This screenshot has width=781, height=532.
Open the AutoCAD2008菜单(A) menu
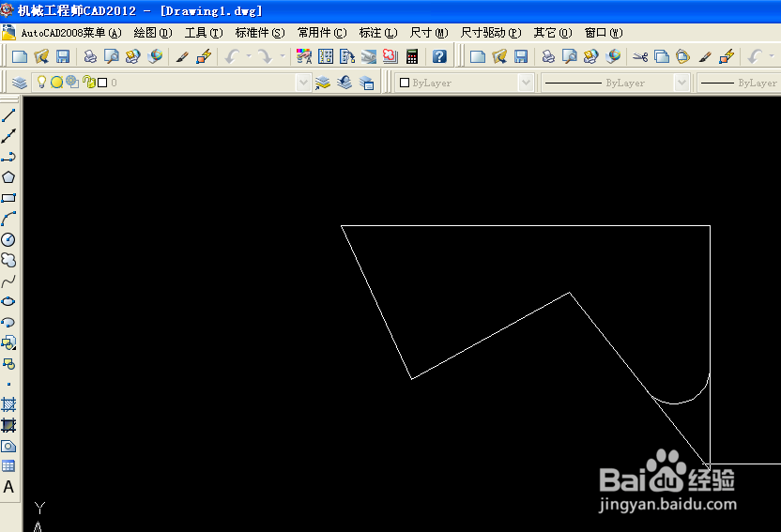71,33
